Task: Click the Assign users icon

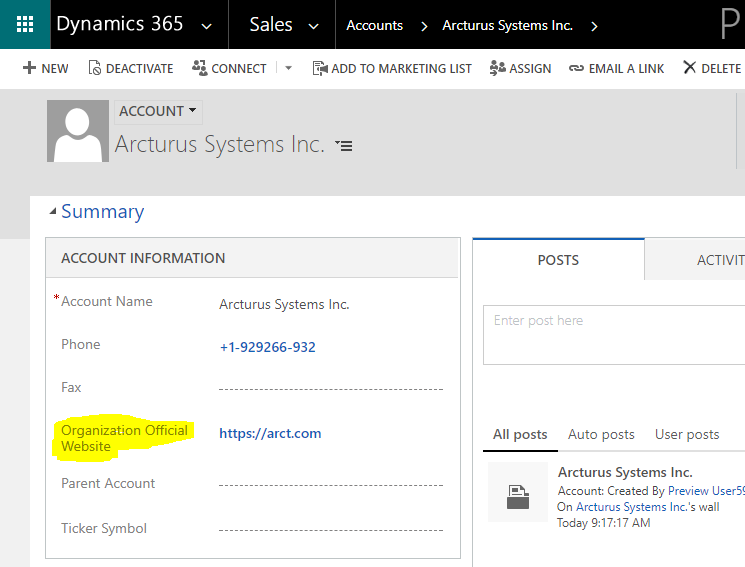Action: pos(497,68)
